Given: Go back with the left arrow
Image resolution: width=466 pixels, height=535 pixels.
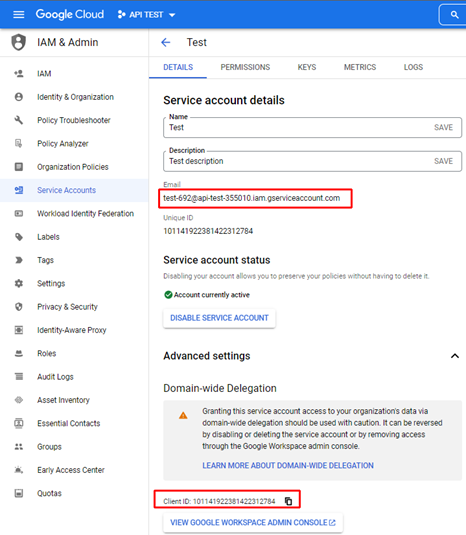Looking at the screenshot, I should point(166,42).
